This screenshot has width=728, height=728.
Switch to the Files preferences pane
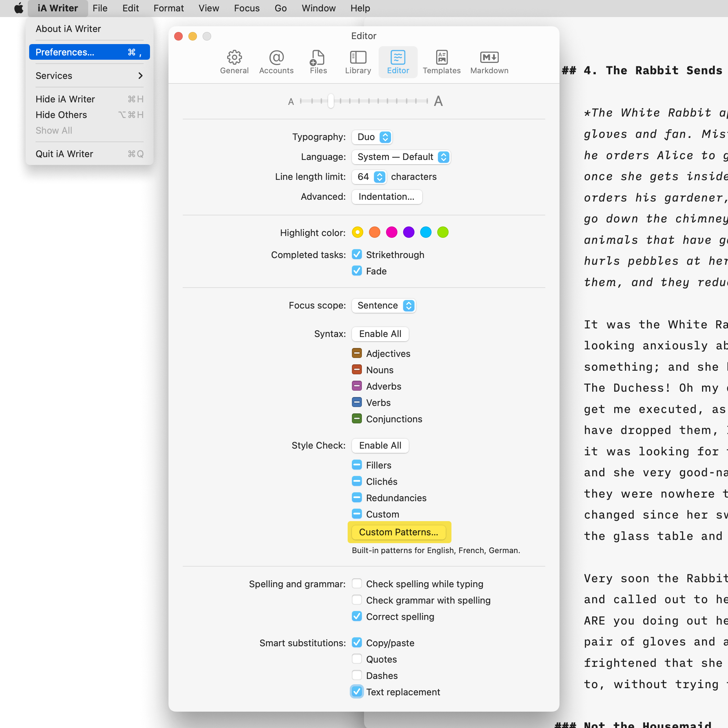click(x=318, y=62)
